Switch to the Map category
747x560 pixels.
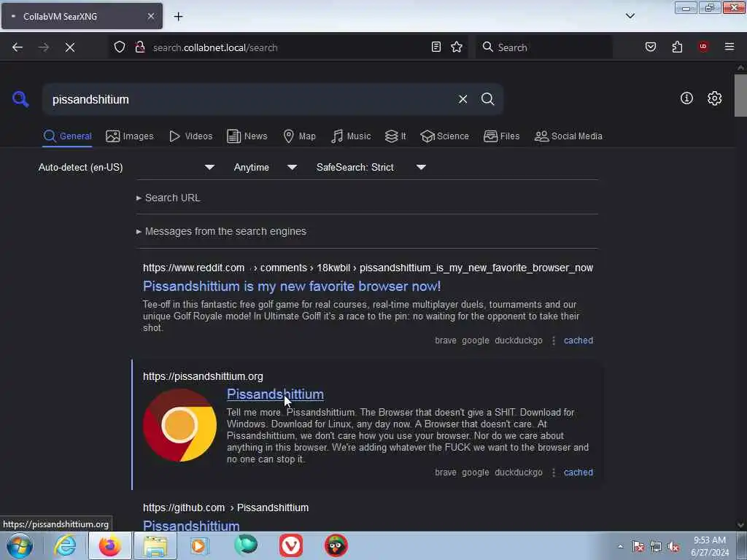[299, 136]
